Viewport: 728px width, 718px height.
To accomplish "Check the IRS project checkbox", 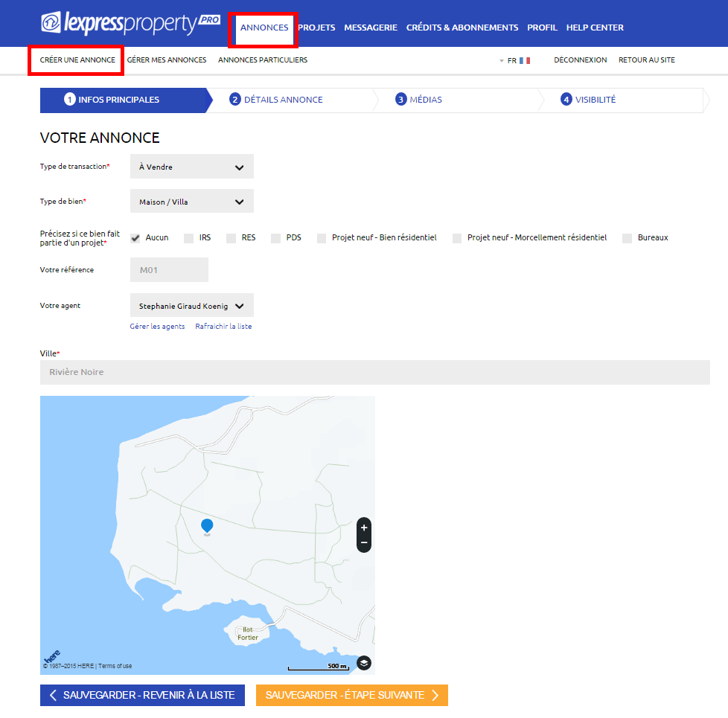I will pyautogui.click(x=188, y=238).
